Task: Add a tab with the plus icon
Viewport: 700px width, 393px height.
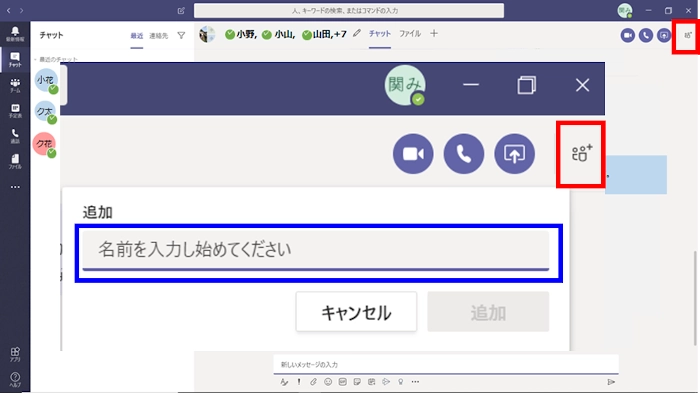Action: coord(434,33)
